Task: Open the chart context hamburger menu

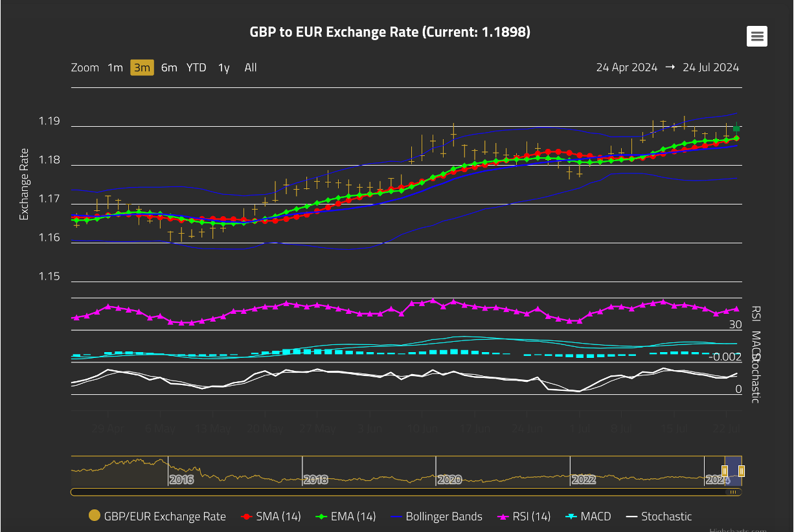Action: 756,36
